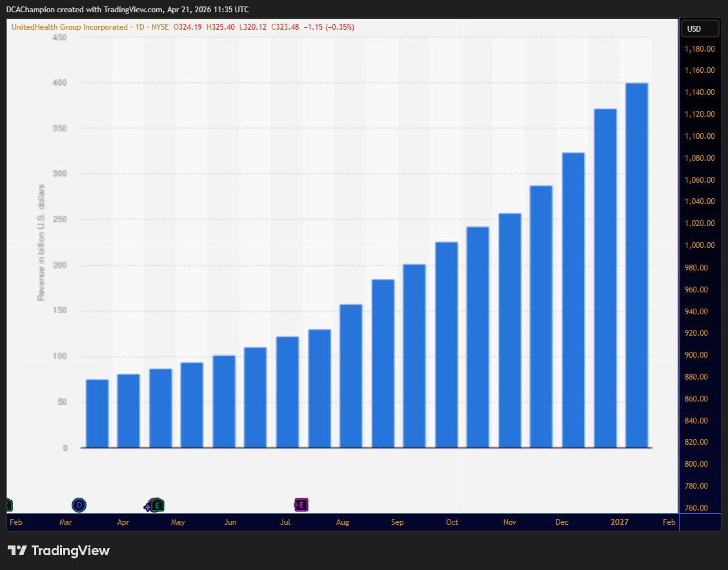Click the DCAChampion created with TradingView.com header
The height and width of the screenshot is (570, 728).
128,9
